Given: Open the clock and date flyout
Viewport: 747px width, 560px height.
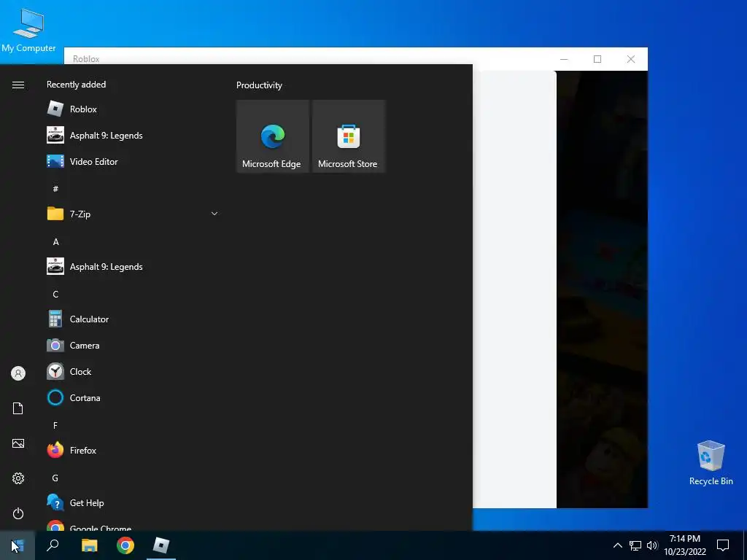Looking at the screenshot, I should (685, 545).
